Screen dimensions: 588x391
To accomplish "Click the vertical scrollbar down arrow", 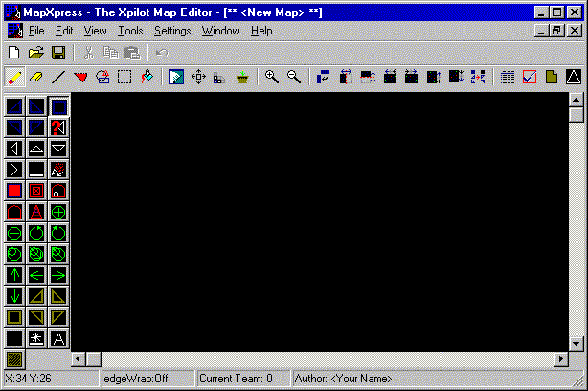I will pos(576,342).
